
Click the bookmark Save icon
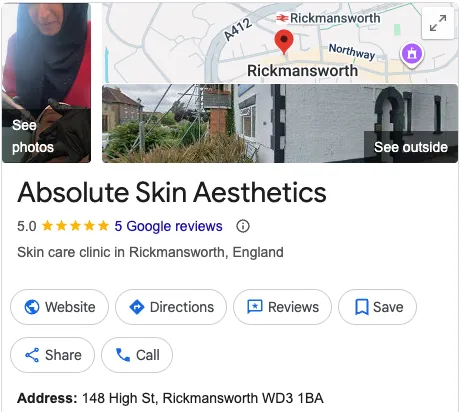[x=362, y=307]
